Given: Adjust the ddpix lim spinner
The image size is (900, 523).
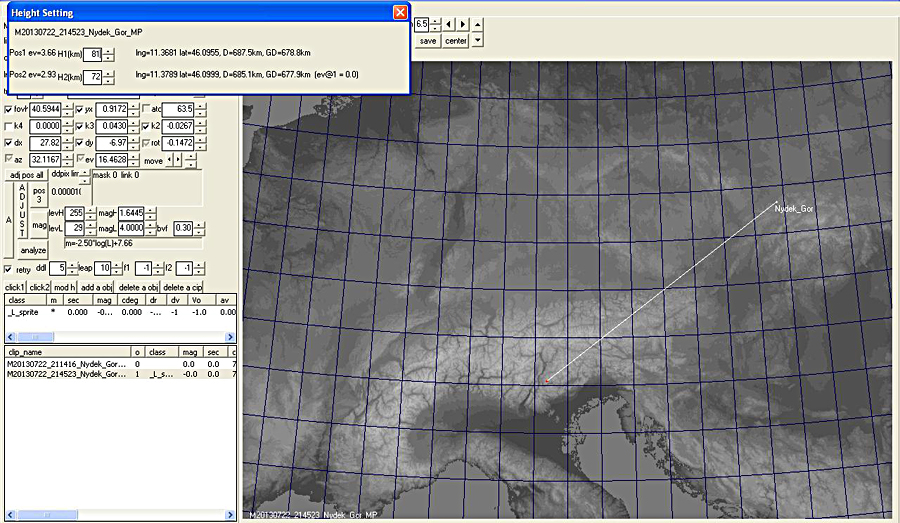Looking at the screenshot, I should click(84, 177).
